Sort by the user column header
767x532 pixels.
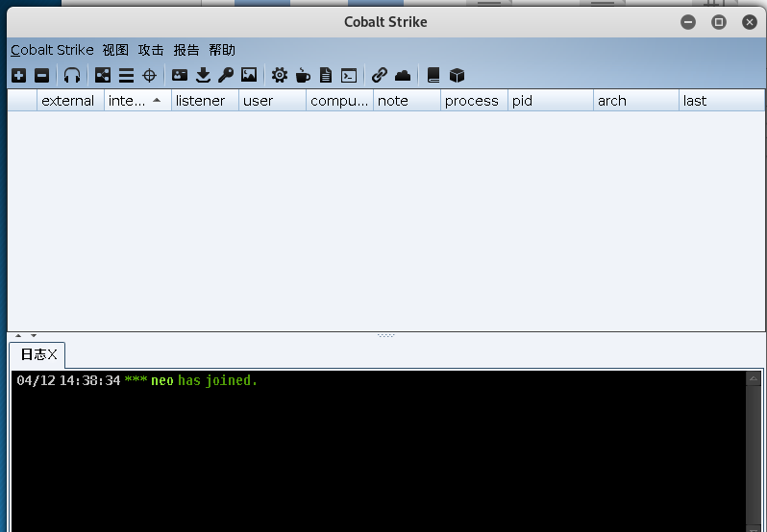coord(272,101)
